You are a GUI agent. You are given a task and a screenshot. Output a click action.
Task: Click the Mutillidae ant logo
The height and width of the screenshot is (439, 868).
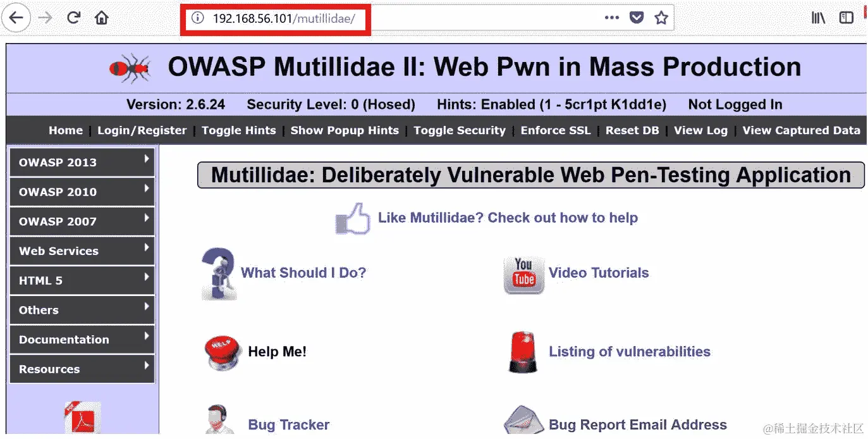point(130,68)
